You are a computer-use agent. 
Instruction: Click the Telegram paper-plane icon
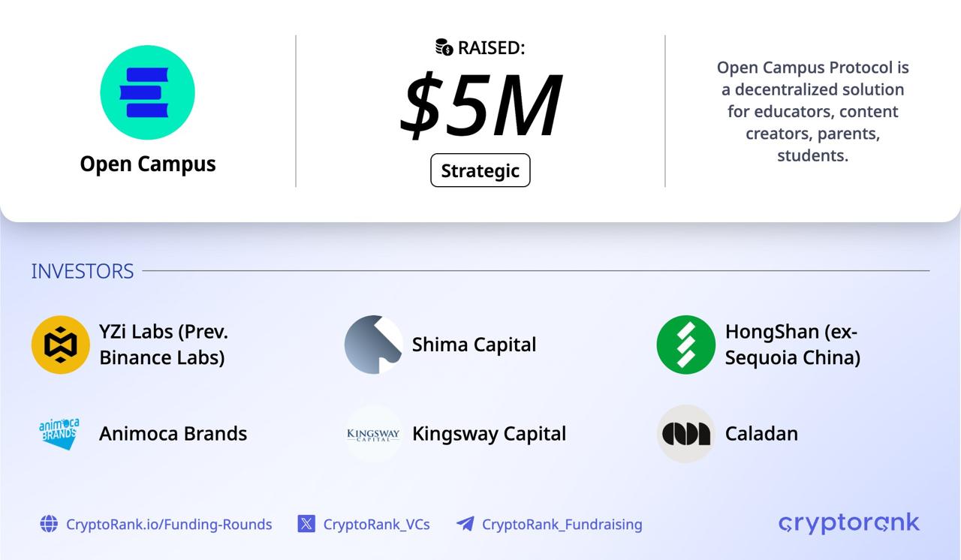[x=465, y=524]
